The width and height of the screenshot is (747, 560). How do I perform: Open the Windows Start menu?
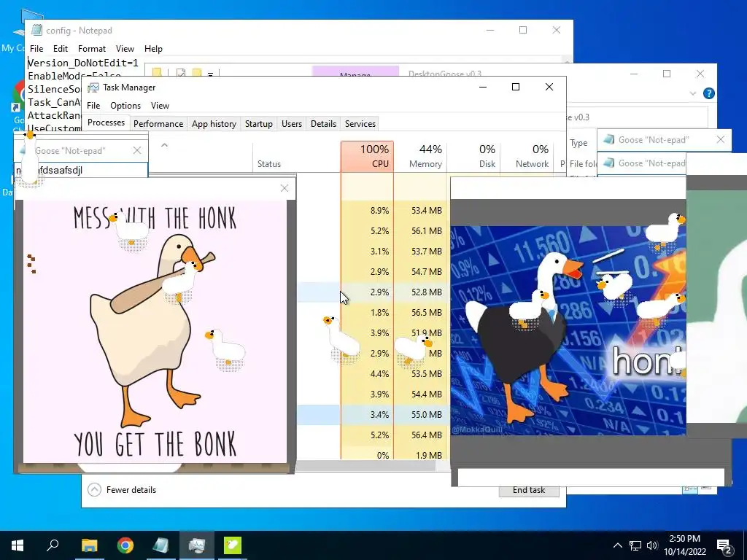[x=18, y=545]
